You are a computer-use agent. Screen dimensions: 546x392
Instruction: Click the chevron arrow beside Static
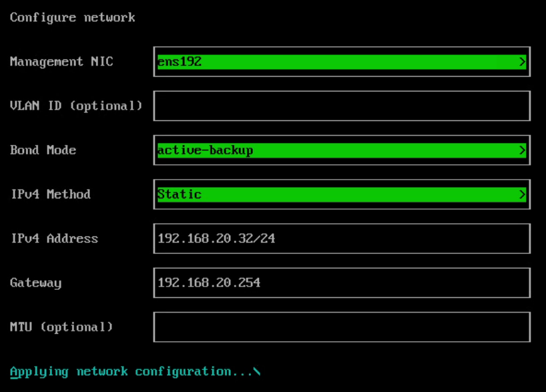tap(522, 194)
